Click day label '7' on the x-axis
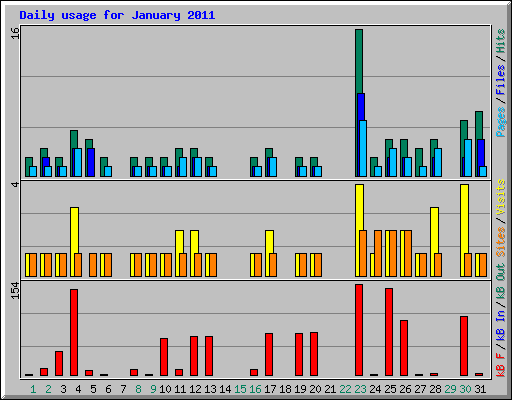This screenshot has width=512, height=400. coord(123,389)
